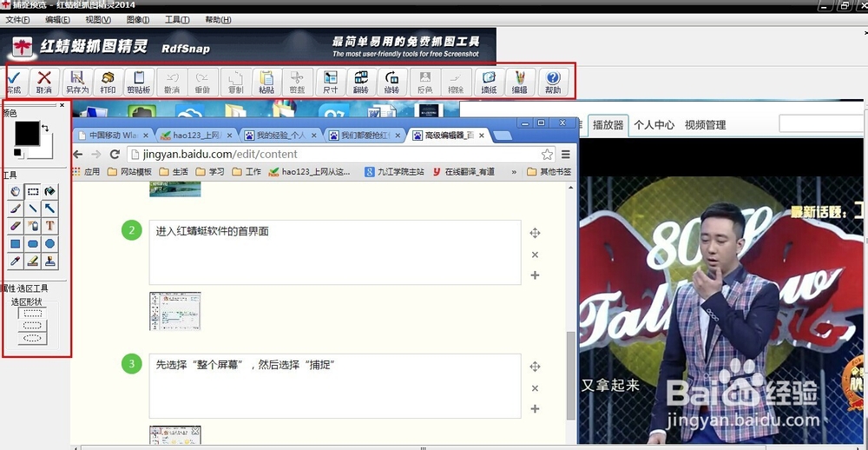Choose rounded rectangle selection shape option
This screenshot has width=868, height=450.
tap(33, 326)
